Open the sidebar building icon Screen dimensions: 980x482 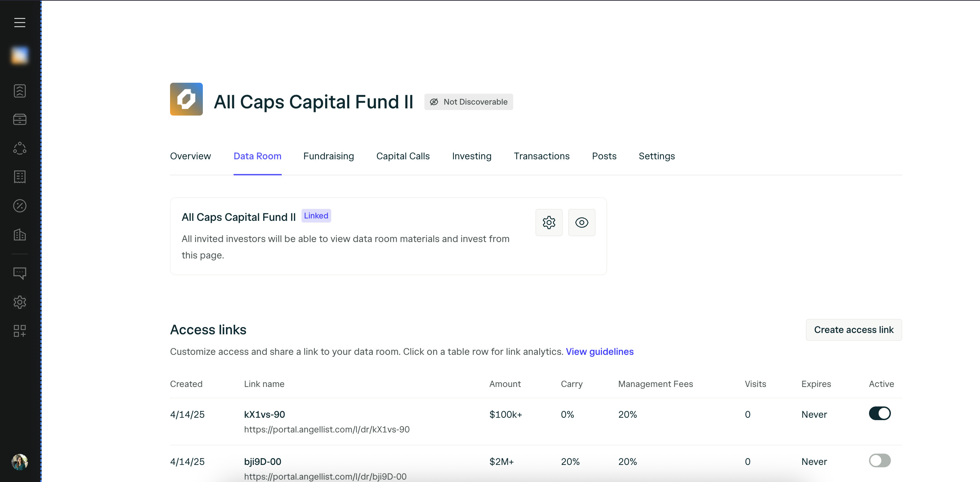[20, 235]
